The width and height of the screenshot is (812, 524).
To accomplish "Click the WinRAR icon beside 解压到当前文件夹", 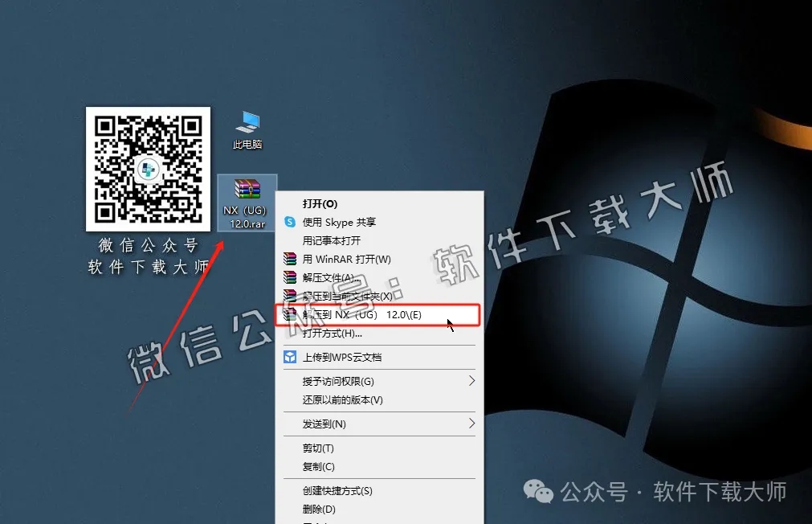I will 291,296.
